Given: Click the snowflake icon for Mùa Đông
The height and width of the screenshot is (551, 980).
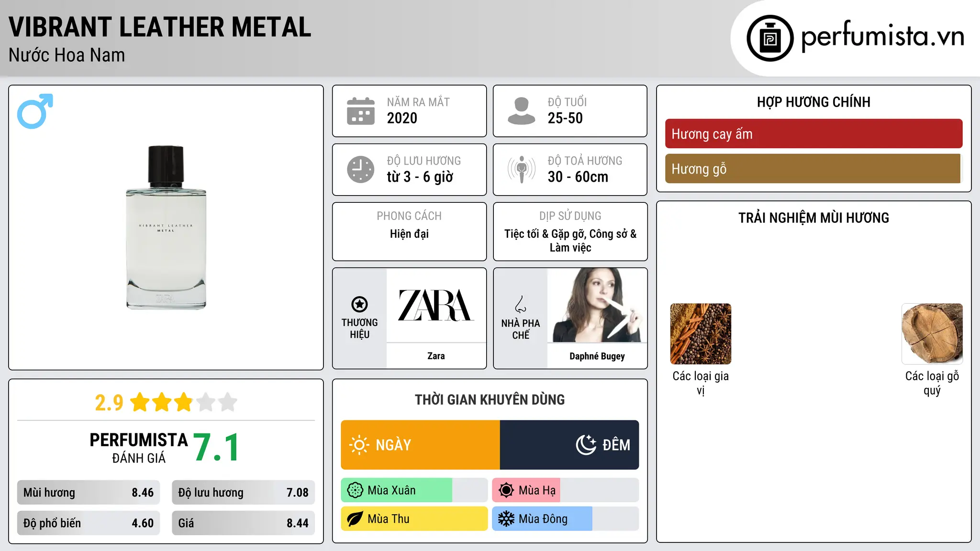Looking at the screenshot, I should tap(506, 519).
